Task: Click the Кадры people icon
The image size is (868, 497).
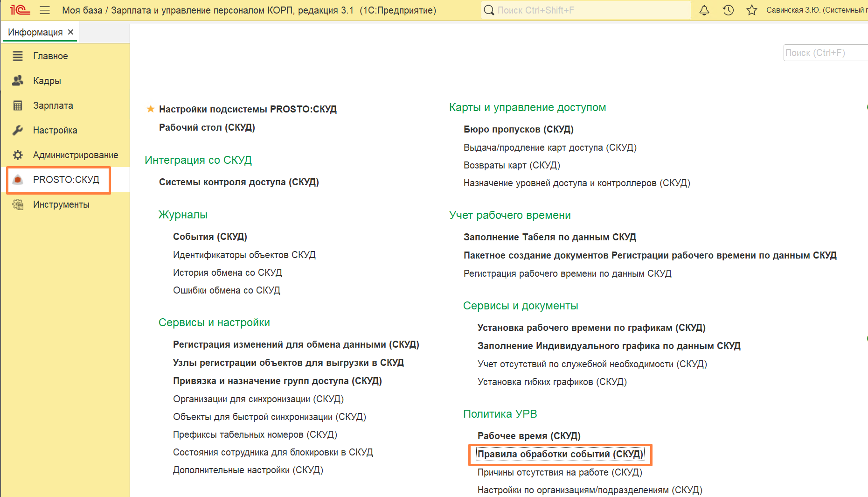Action: 18,81
